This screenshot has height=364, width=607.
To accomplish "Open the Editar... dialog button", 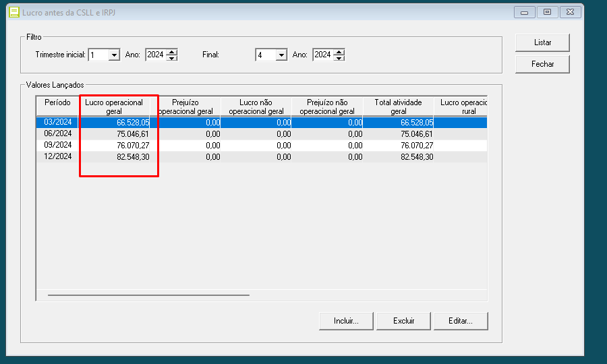I will tap(461, 321).
